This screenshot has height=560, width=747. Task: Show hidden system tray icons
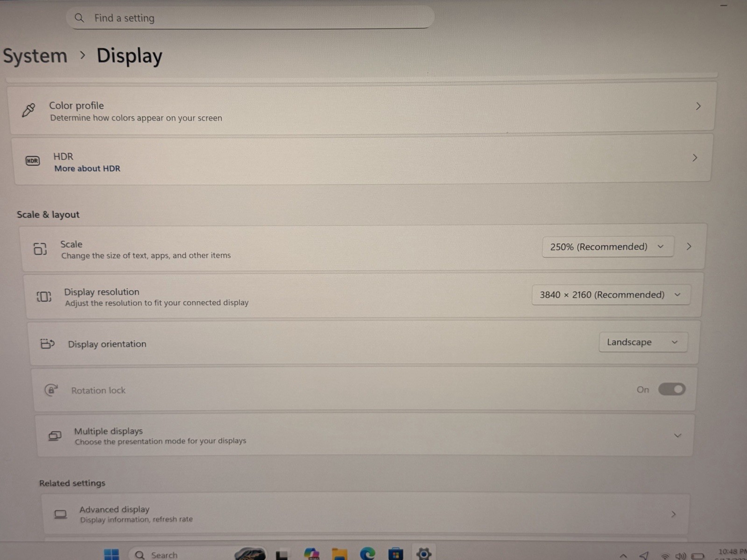tap(623, 556)
